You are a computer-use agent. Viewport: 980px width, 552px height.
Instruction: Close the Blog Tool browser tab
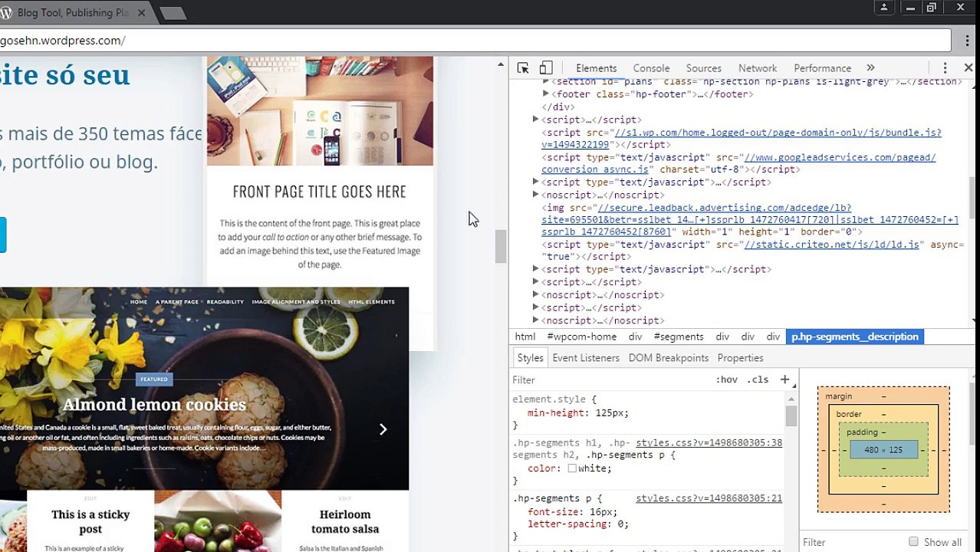pos(142,13)
